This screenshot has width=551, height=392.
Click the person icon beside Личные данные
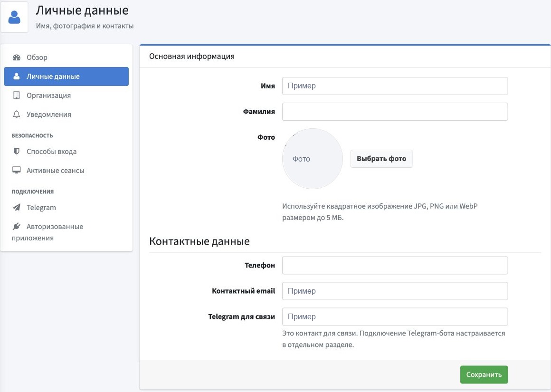(17, 76)
